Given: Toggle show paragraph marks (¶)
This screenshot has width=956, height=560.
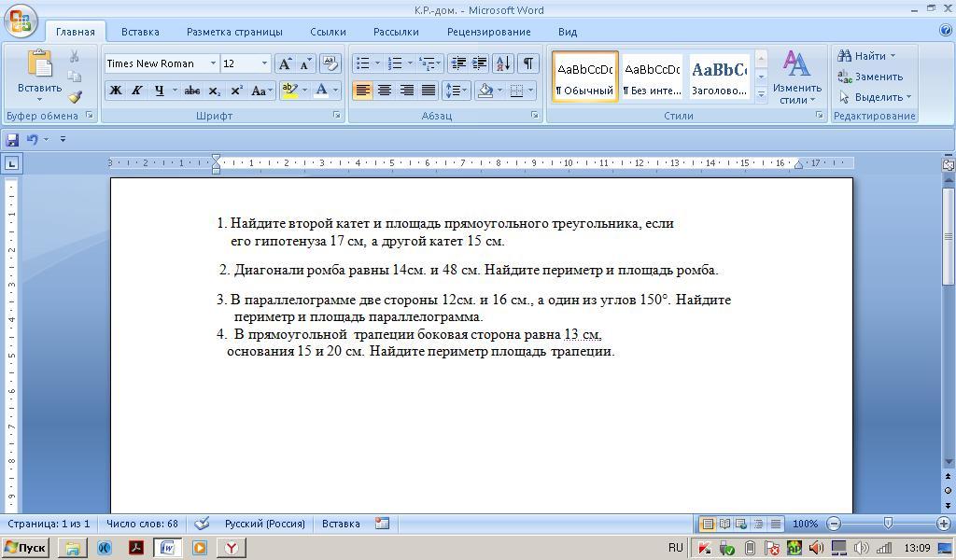Looking at the screenshot, I should click(527, 63).
